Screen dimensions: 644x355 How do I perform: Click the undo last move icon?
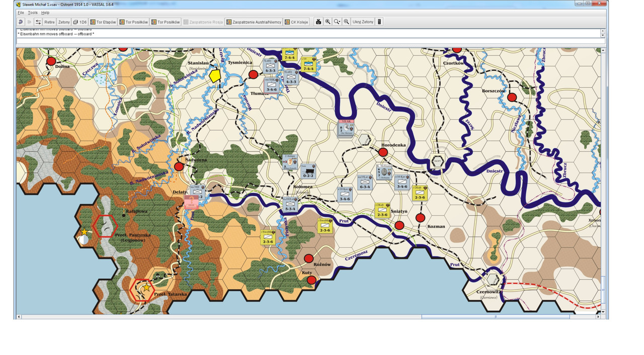(x=21, y=22)
